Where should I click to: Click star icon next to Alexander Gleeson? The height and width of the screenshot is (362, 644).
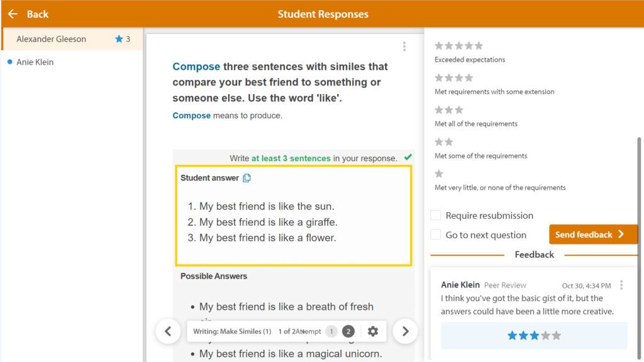(119, 39)
